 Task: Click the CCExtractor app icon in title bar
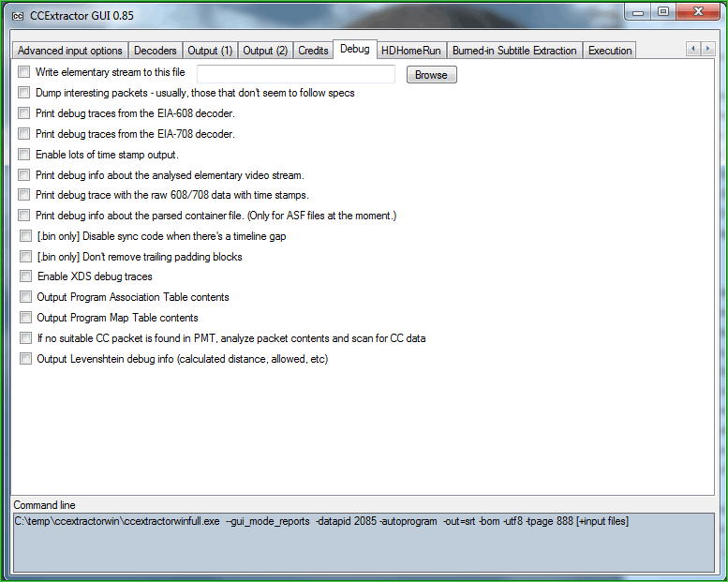pyautogui.click(x=17, y=14)
